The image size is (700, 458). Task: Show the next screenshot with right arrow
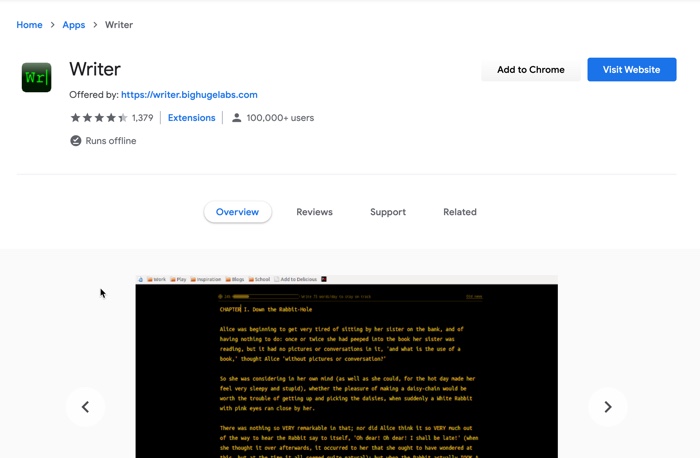(x=608, y=407)
